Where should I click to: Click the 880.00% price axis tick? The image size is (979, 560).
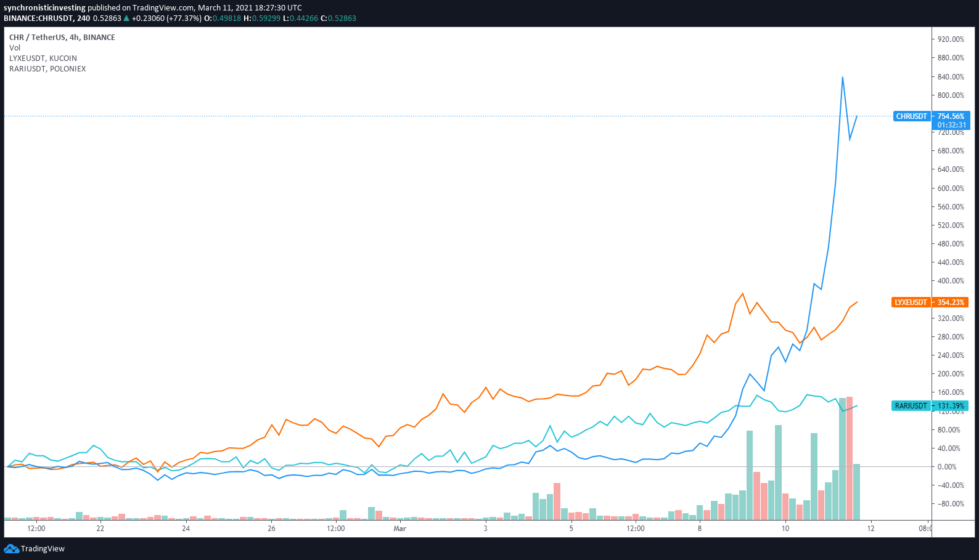(951, 58)
